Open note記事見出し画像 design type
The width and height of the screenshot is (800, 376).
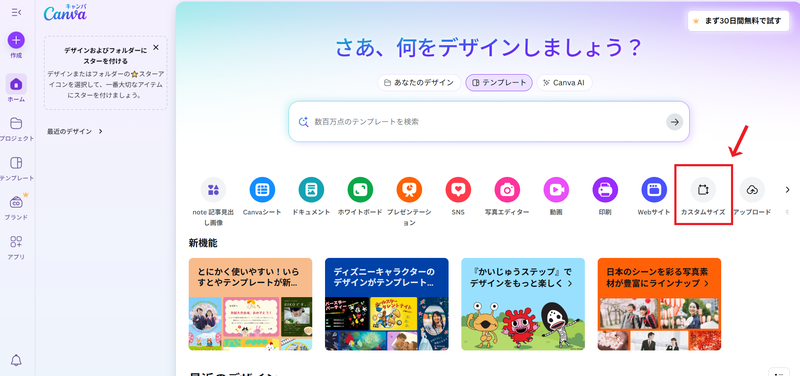coord(213,202)
